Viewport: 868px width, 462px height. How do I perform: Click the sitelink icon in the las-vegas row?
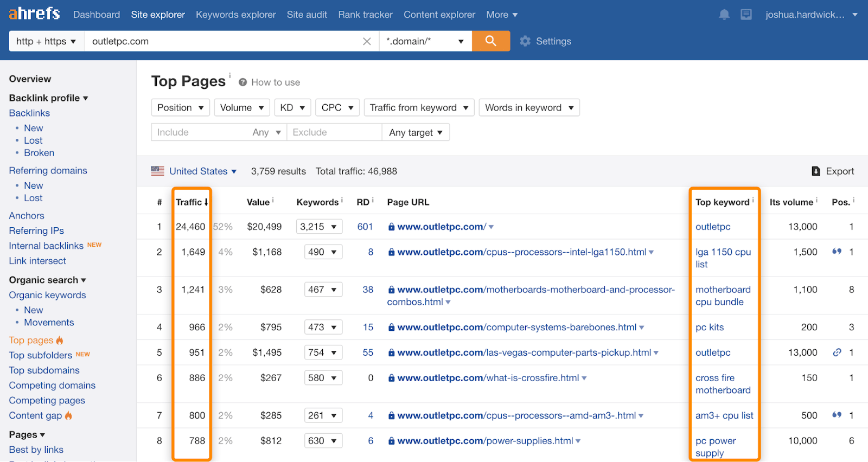click(837, 352)
